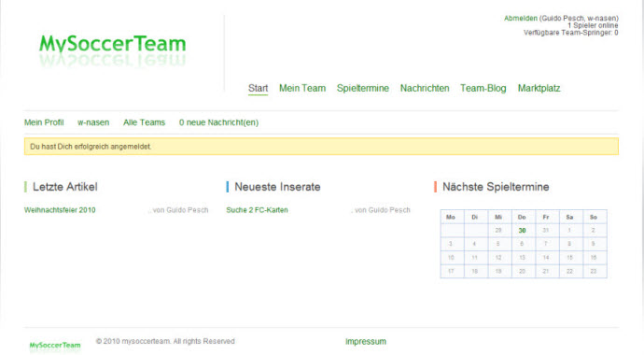Open the Start tab
644x355 pixels.
pos(258,89)
